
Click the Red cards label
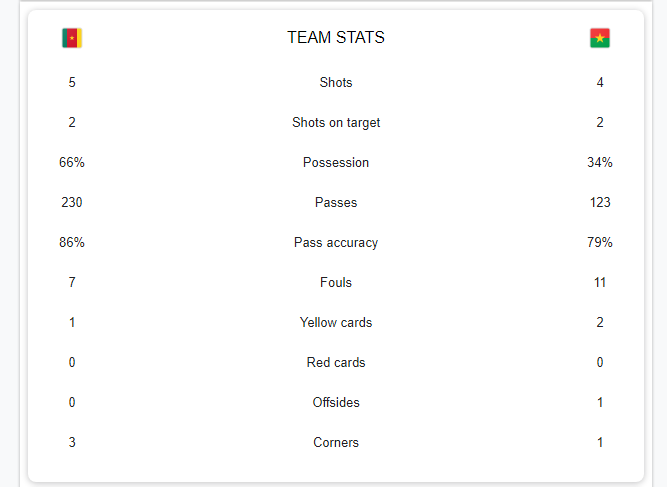[x=336, y=362]
